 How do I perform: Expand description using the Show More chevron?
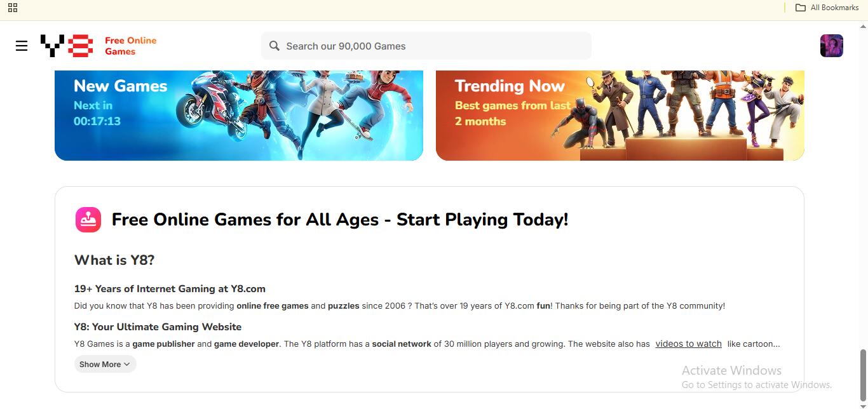coord(127,365)
